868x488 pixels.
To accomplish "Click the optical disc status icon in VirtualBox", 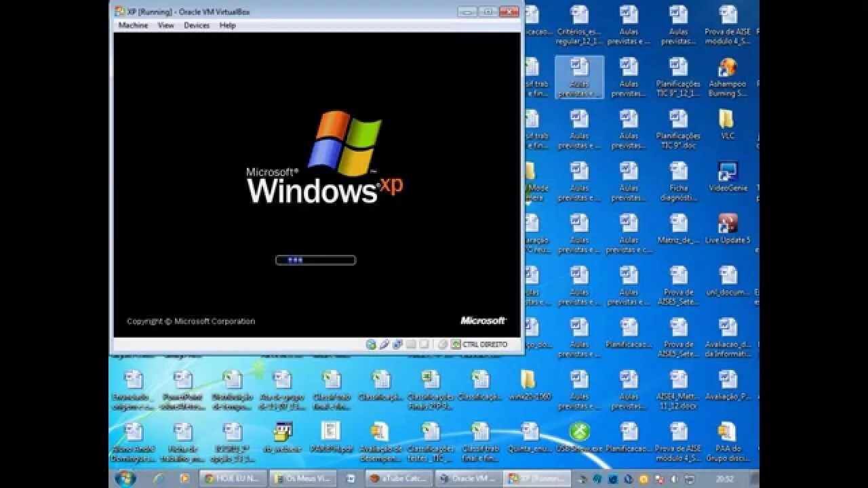I will 371,344.
